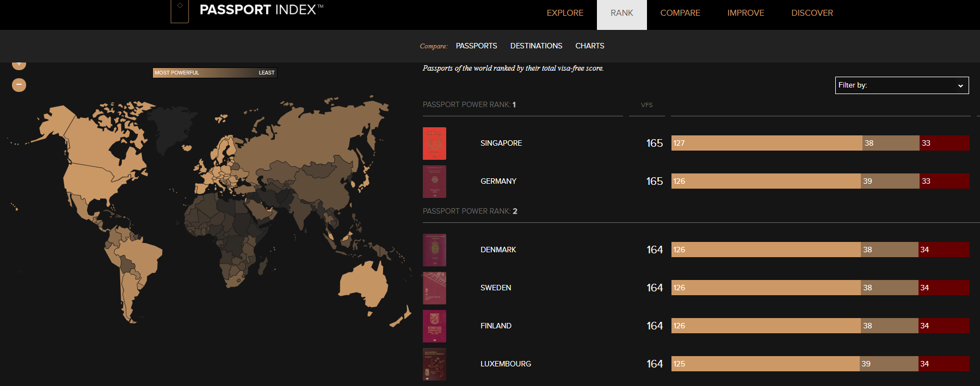Click the Most Powerful to Least legend gradient
Screen dimensions: 980x386
[x=215, y=72]
